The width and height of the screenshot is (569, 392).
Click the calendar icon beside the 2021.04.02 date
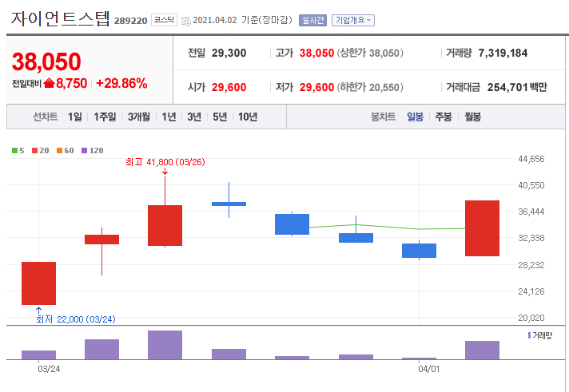[x=185, y=22]
